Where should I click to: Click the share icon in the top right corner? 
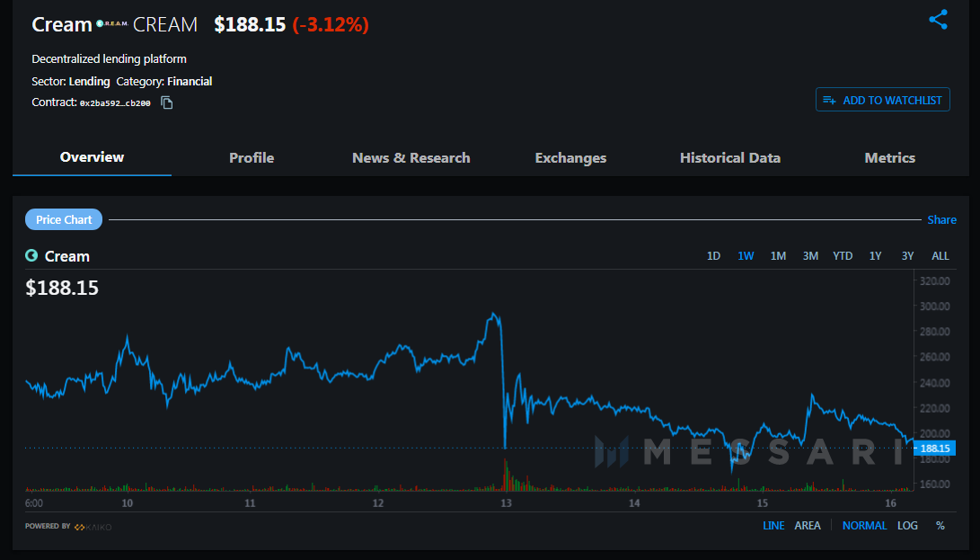[x=938, y=19]
